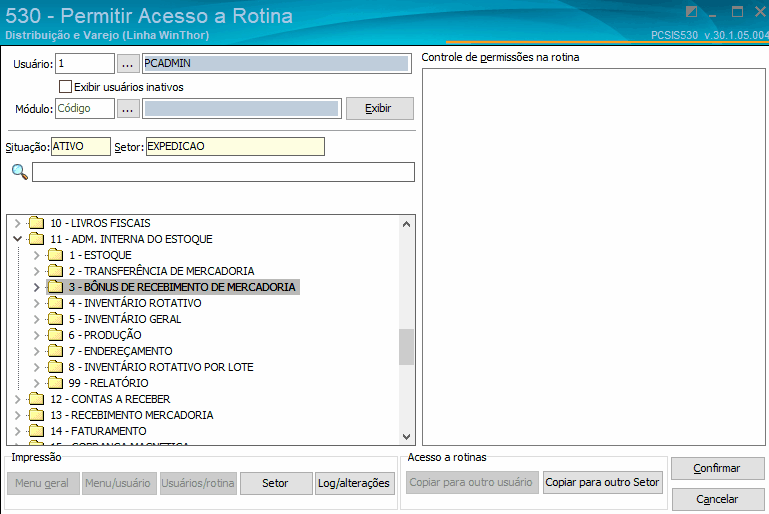Viewport: 769px width, 514px height.
Task: Click folder icon of 3 - BÔNUS DE RECEBIMENTO
Action: click(55, 287)
